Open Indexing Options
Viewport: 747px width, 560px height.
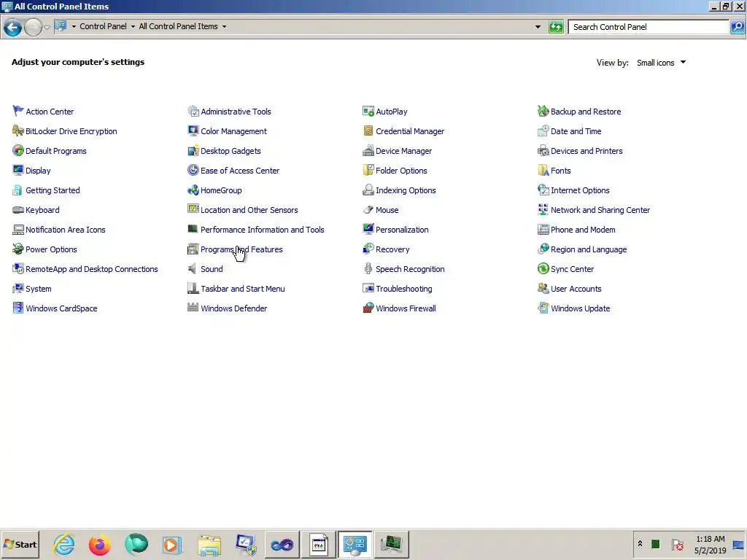point(406,190)
